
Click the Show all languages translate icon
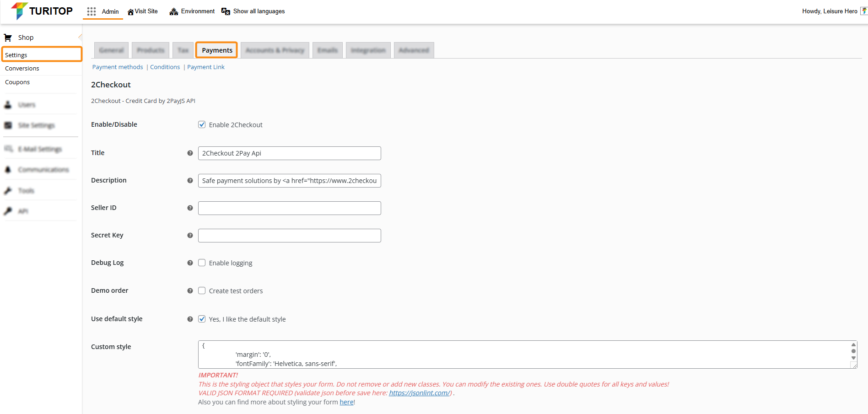pyautogui.click(x=226, y=11)
